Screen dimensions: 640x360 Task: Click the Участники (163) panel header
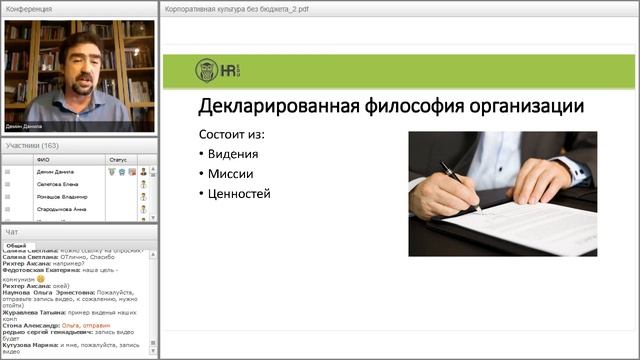pyautogui.click(x=79, y=146)
